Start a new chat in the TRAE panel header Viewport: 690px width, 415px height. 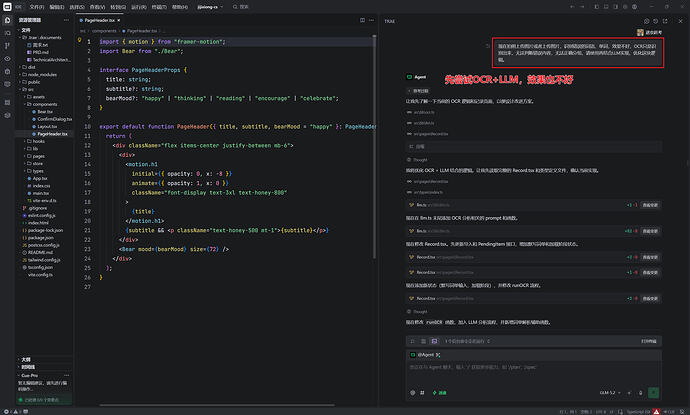tap(646, 21)
